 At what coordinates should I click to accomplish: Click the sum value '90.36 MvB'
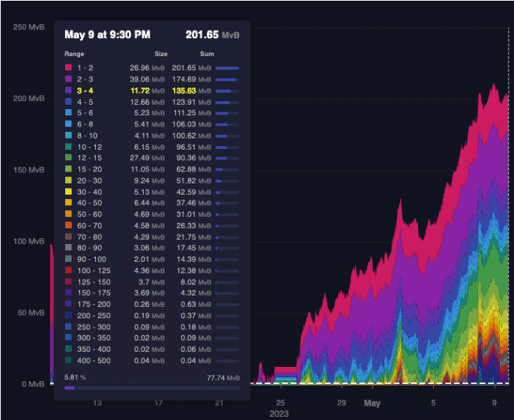pos(193,158)
